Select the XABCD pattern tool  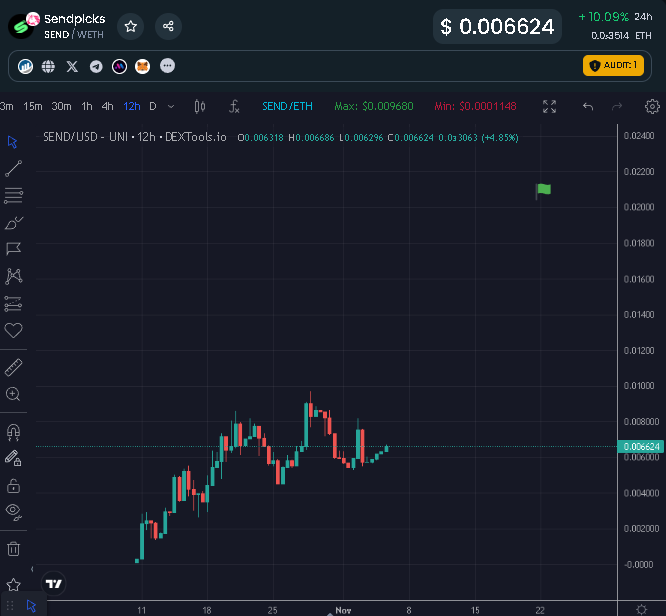pos(13,276)
